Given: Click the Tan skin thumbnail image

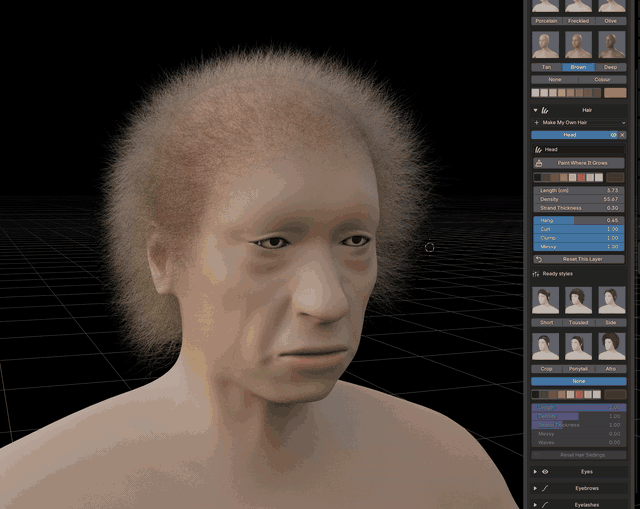Looking at the screenshot, I should pos(546,45).
